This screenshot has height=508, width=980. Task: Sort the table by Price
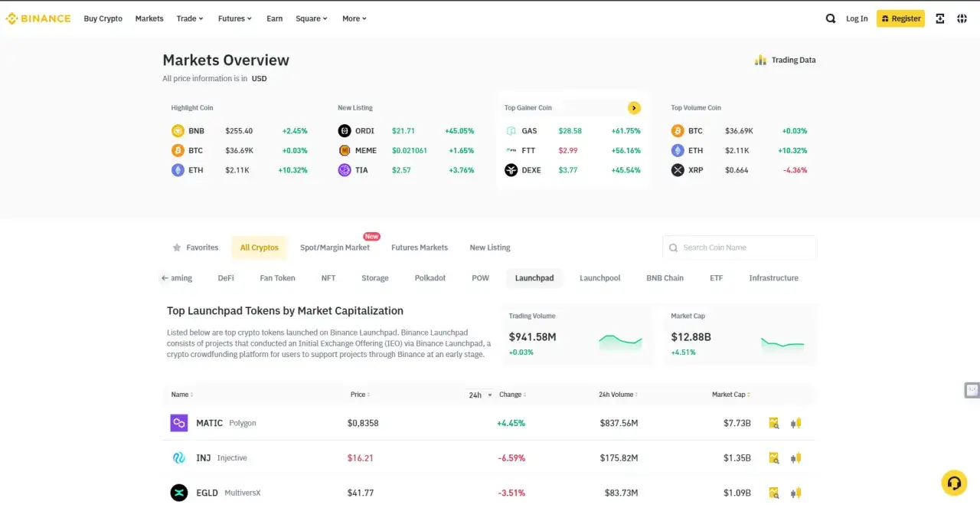360,395
